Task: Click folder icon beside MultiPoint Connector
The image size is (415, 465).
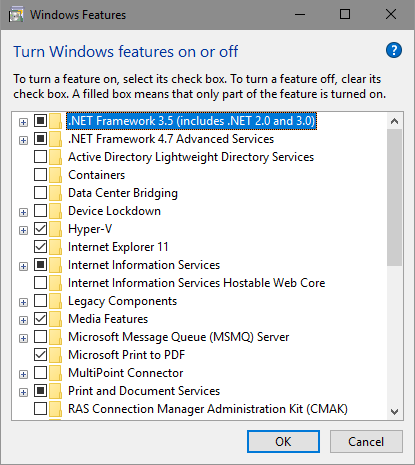Action: (55, 373)
